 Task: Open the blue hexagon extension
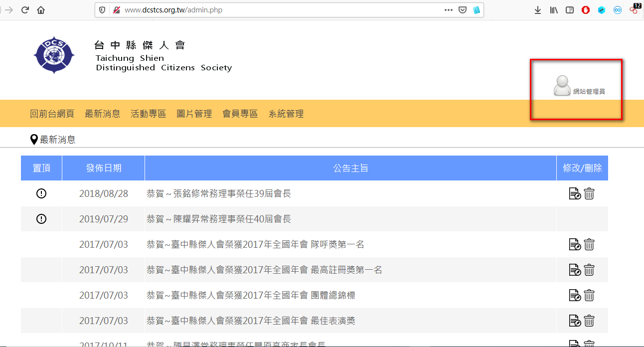pyautogui.click(x=602, y=10)
